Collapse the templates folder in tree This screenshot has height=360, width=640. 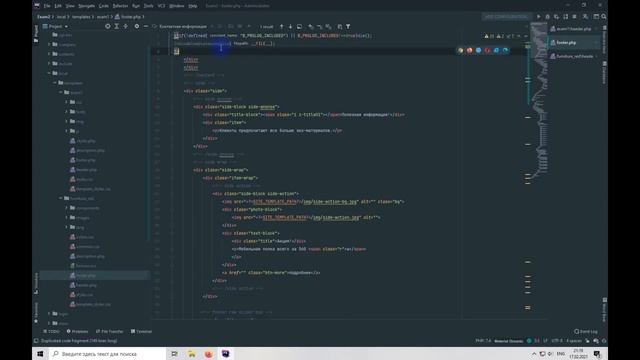pyautogui.click(x=55, y=83)
